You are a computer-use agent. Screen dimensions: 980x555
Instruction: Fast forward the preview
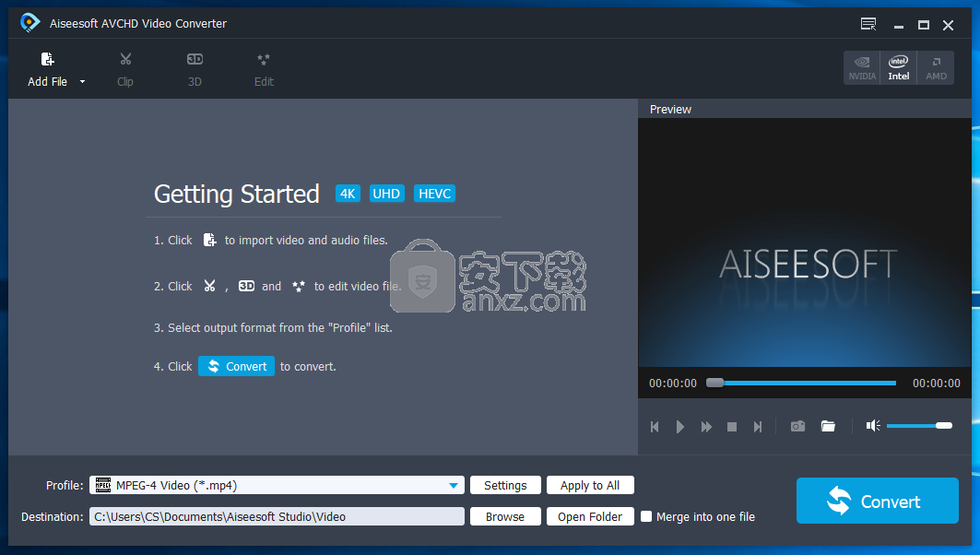[706, 426]
